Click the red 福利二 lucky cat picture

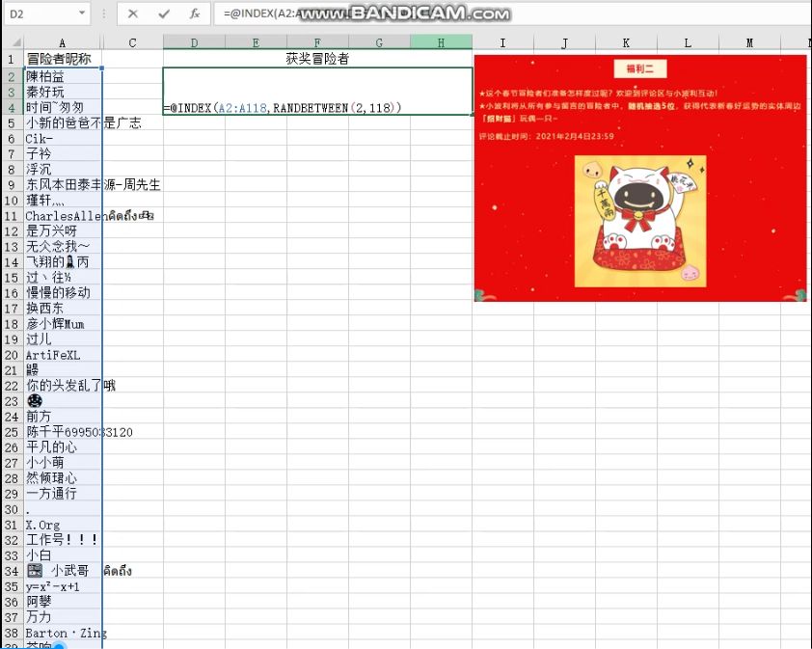[640, 178]
